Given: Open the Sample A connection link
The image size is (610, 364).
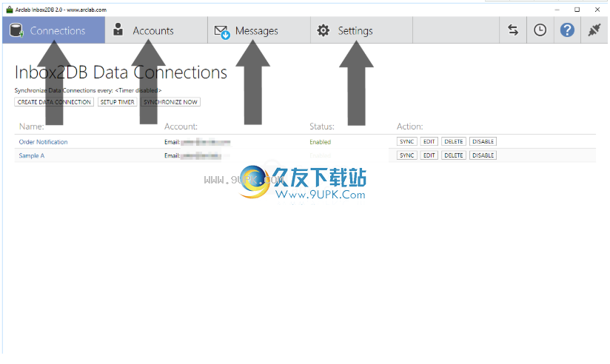Looking at the screenshot, I should (32, 155).
